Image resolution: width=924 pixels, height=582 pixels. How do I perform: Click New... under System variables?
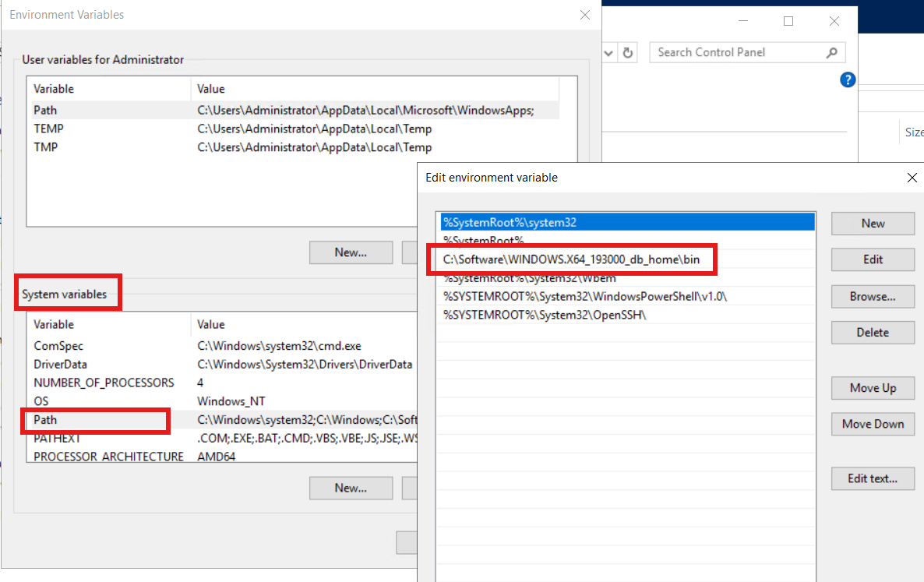[351, 489]
